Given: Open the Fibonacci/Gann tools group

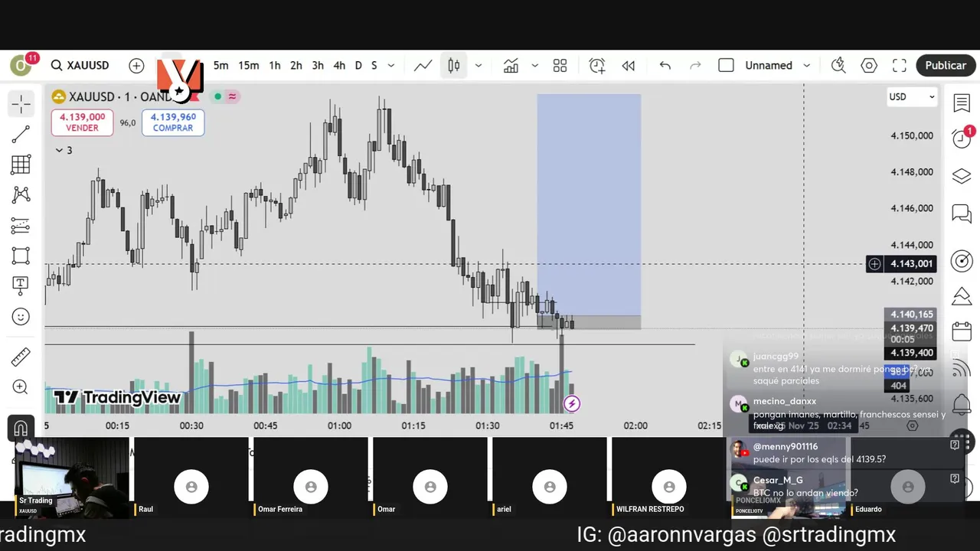Looking at the screenshot, I should pos(21,165).
